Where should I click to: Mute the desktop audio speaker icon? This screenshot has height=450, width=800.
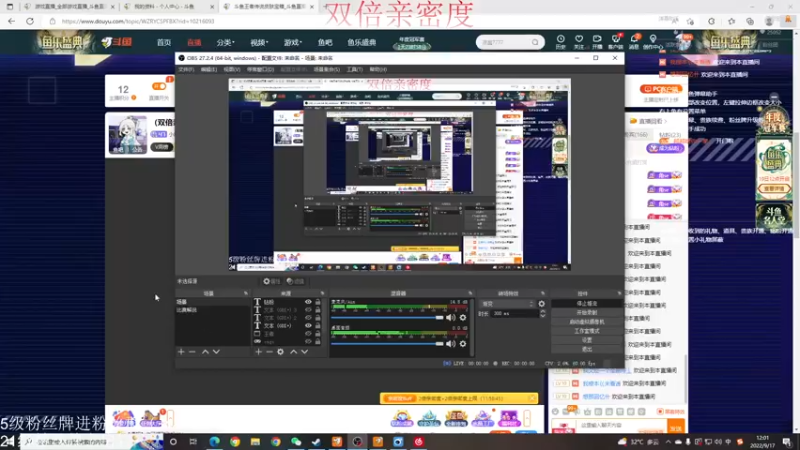(451, 344)
